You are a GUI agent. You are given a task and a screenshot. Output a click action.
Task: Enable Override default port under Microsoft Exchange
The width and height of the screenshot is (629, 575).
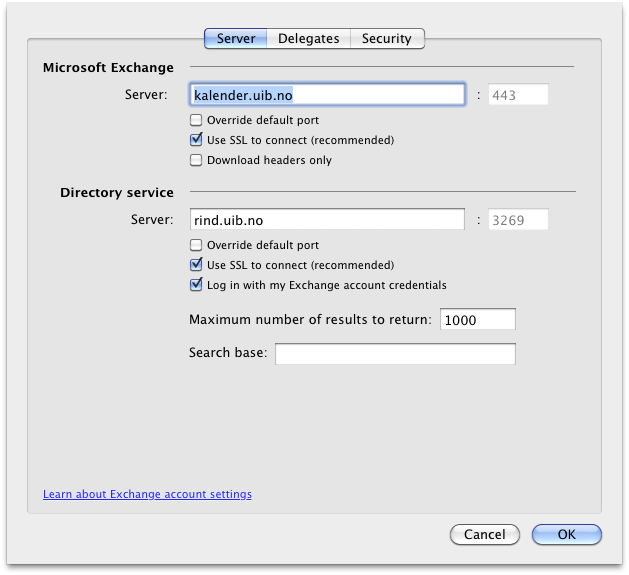(x=196, y=121)
